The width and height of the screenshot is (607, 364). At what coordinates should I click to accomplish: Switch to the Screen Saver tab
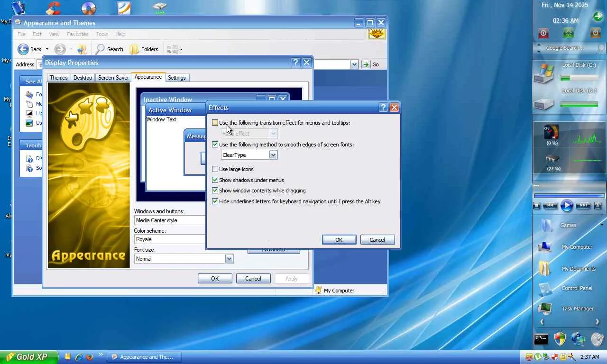113,78
